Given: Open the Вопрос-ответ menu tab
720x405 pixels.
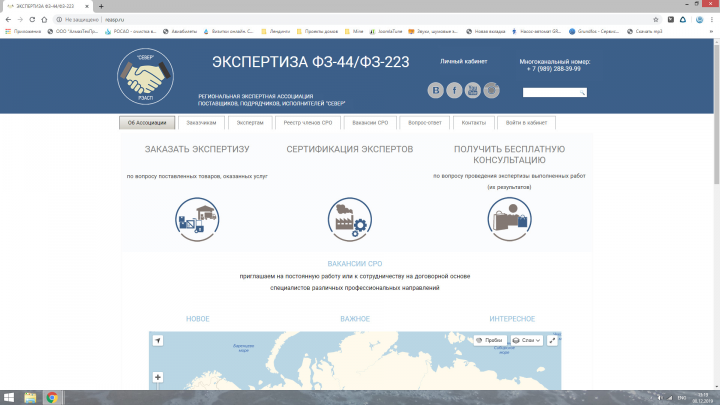Looking at the screenshot, I should pyautogui.click(x=424, y=123).
